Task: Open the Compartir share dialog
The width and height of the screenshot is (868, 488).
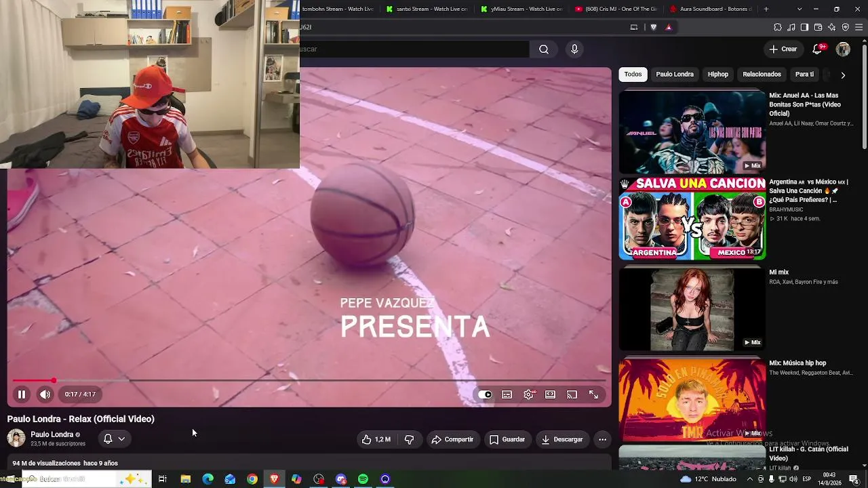Action: tap(452, 439)
